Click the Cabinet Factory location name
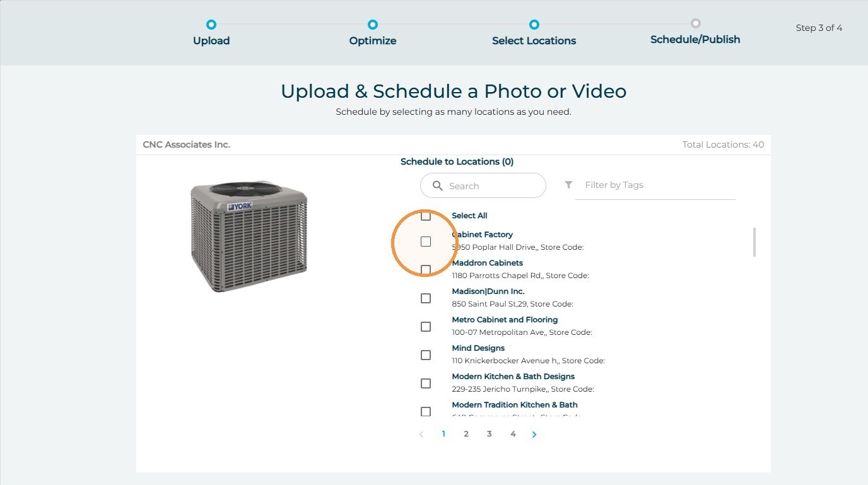This screenshot has height=485, width=868. [x=483, y=235]
